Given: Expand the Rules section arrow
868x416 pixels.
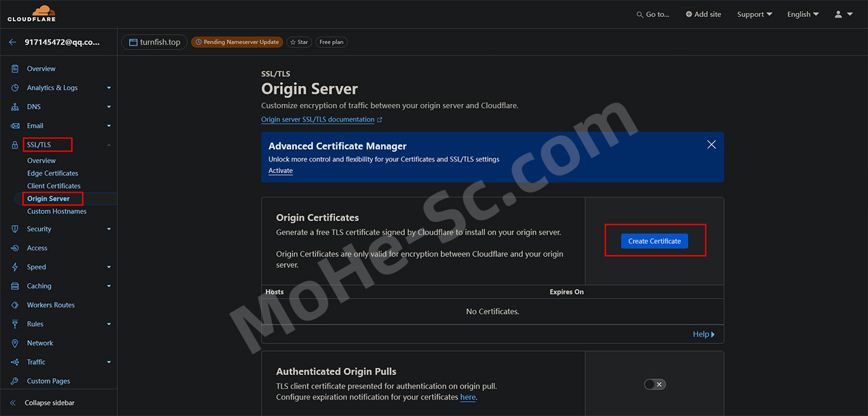Looking at the screenshot, I should point(108,324).
